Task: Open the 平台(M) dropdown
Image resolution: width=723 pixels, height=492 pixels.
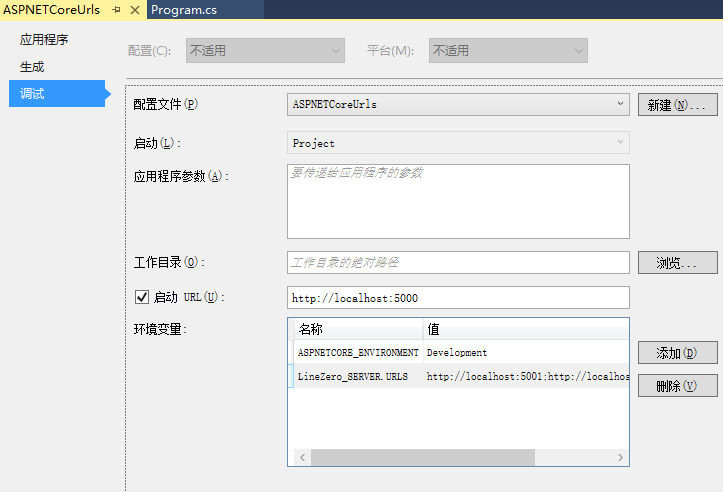Action: pyautogui.click(x=508, y=50)
